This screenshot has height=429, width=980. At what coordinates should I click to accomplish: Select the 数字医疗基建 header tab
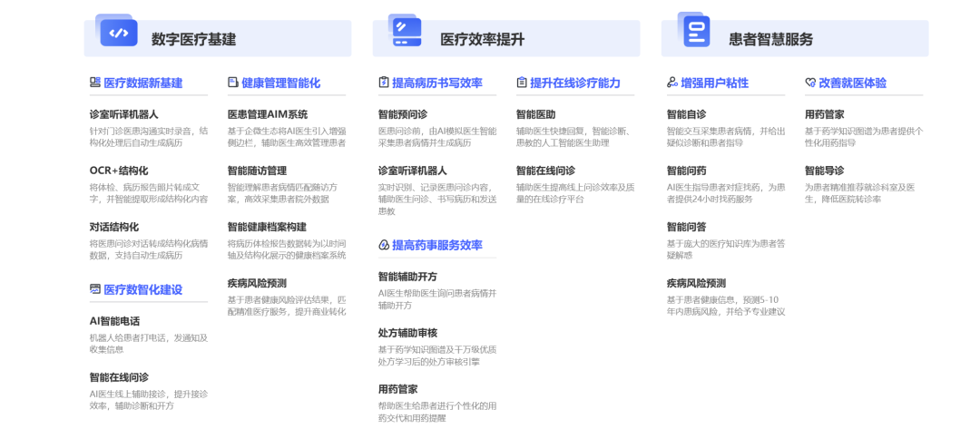(x=193, y=39)
